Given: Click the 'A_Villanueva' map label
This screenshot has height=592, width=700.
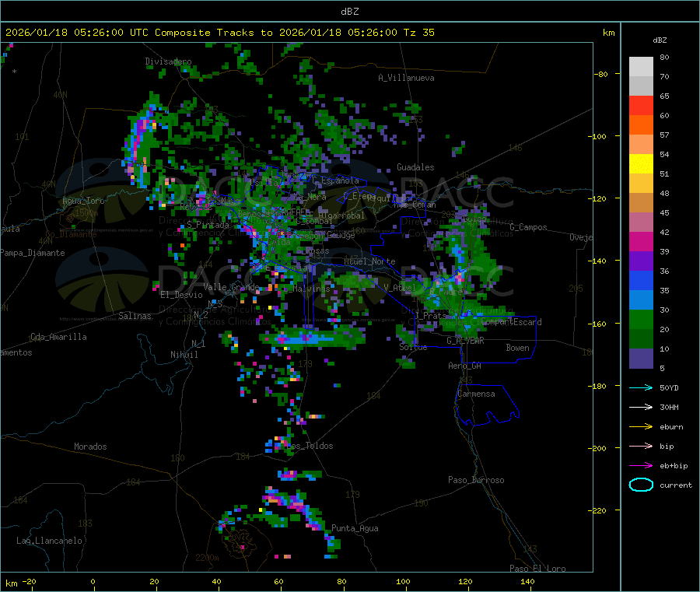Looking at the screenshot, I should pyautogui.click(x=406, y=78).
